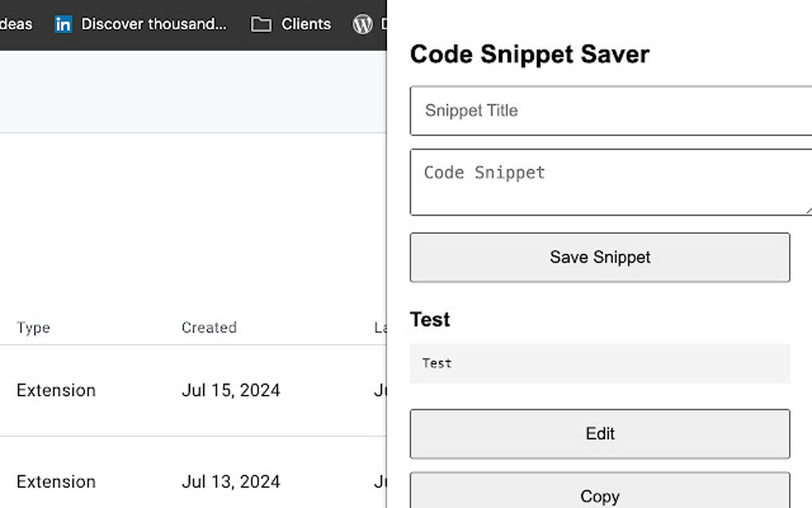This screenshot has height=508, width=812.
Task: Click the Test snippet code block
Action: tap(599, 363)
